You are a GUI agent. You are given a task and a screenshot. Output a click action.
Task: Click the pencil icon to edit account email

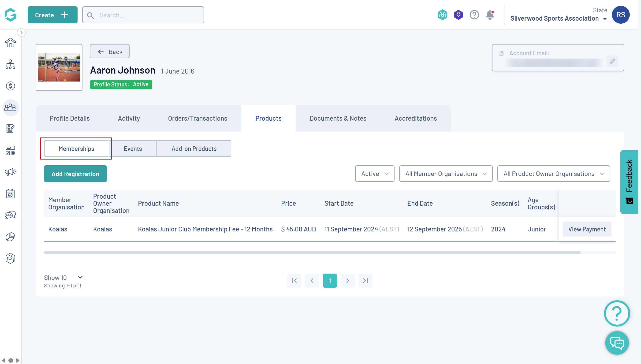pos(612,61)
